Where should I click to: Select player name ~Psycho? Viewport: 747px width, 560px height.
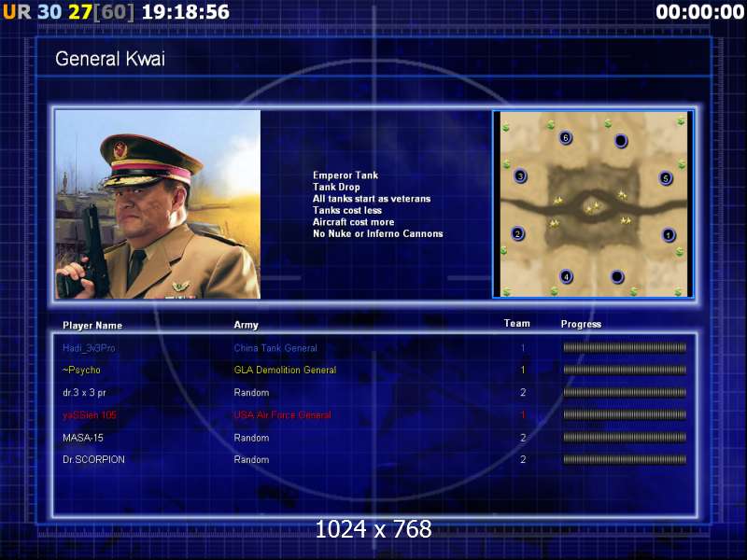pyautogui.click(x=81, y=370)
